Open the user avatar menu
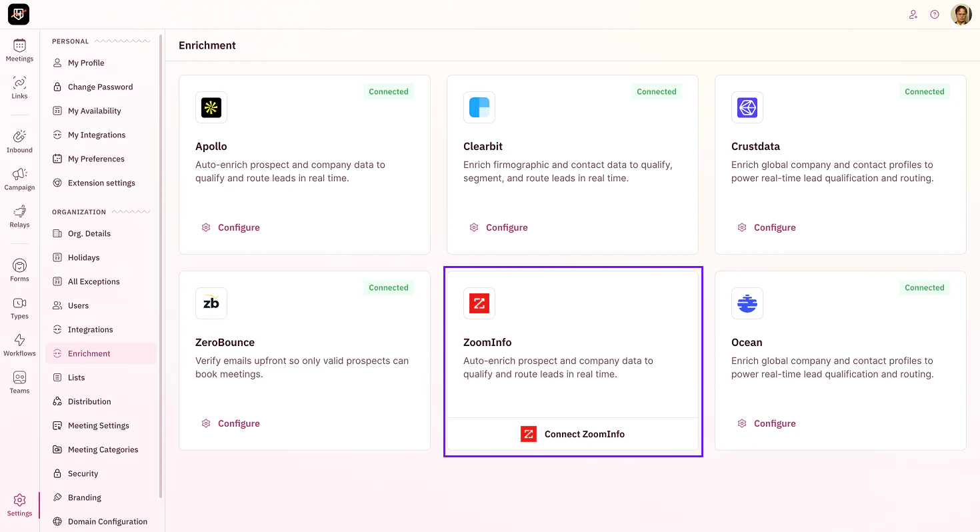980x532 pixels. (961, 14)
